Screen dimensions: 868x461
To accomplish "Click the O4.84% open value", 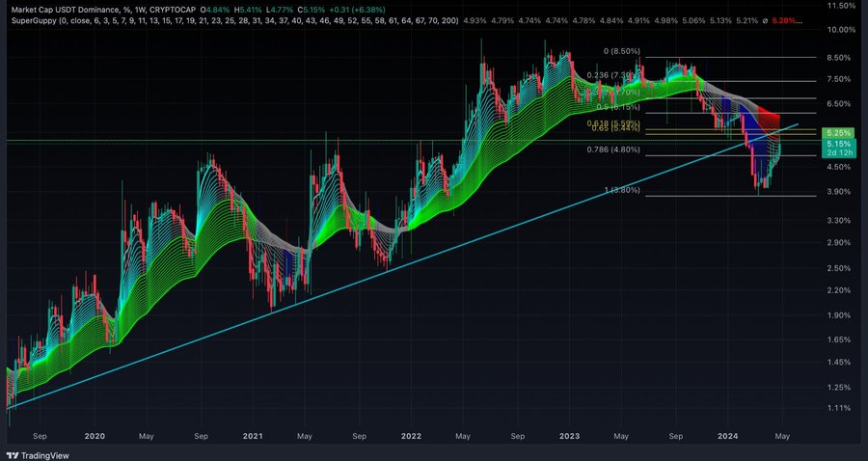I will point(216,11).
